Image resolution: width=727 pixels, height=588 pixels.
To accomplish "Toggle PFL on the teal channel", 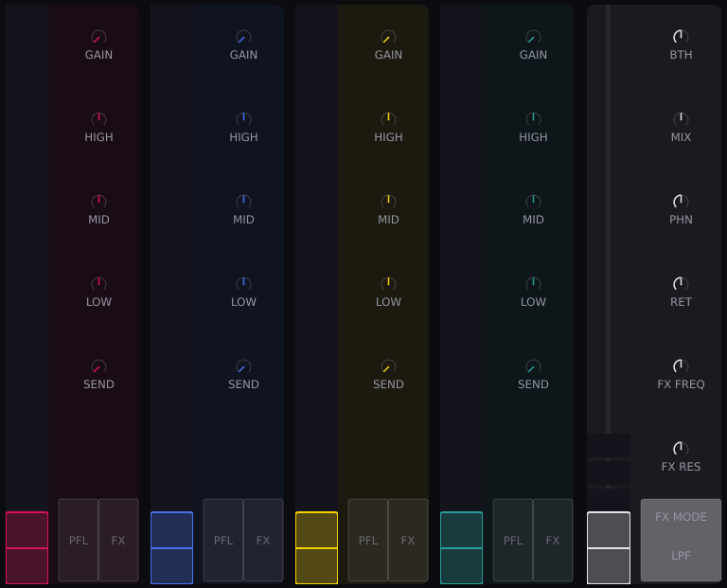I will coord(513,541).
